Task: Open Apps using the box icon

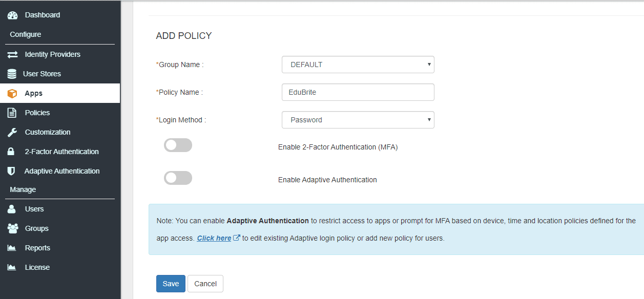Action: click(x=12, y=93)
